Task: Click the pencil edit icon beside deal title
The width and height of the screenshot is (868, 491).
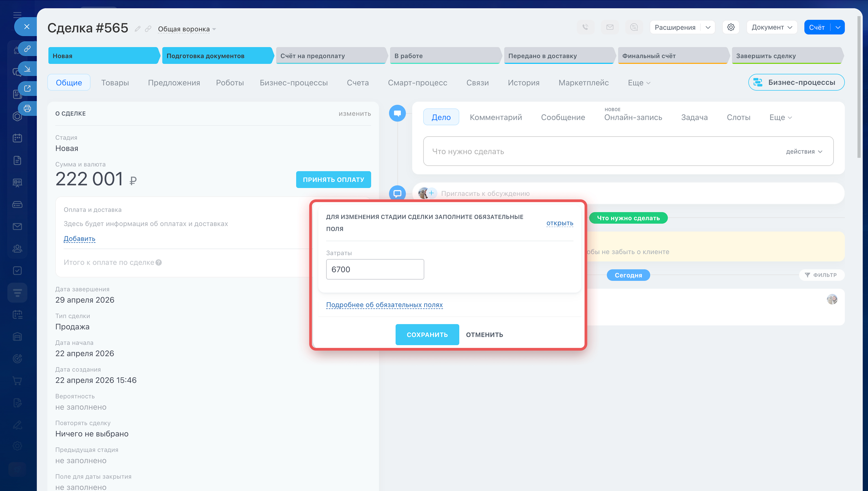Action: click(137, 29)
